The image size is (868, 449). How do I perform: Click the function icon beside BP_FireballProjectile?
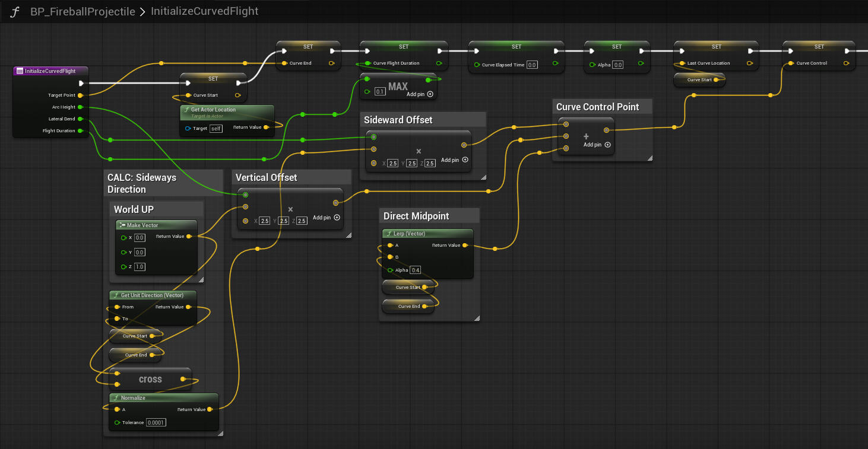coord(16,12)
